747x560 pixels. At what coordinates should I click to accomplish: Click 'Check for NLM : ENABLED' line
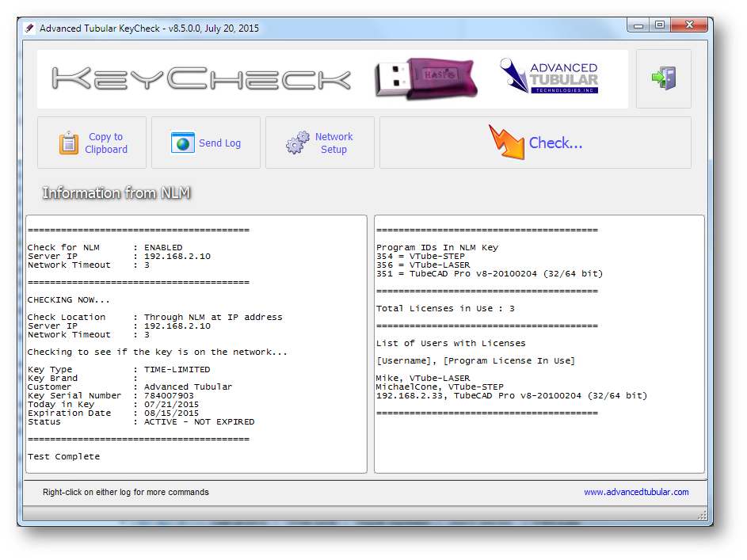point(105,248)
